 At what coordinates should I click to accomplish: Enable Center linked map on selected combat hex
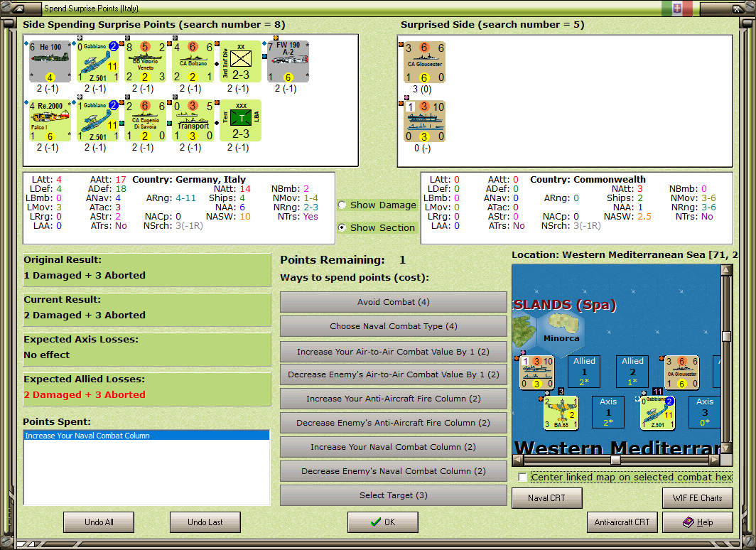coord(523,478)
